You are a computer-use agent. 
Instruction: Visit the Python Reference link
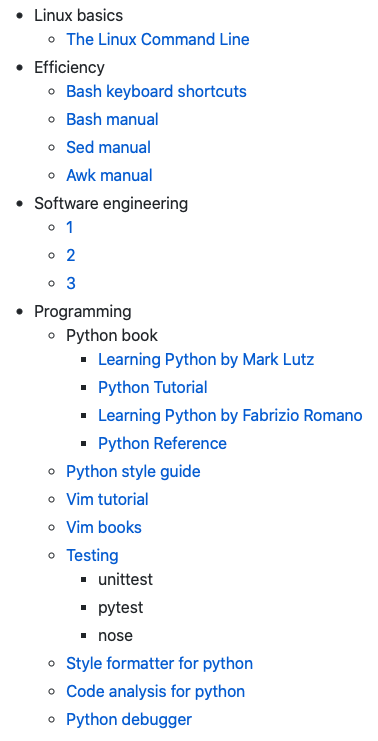tap(163, 443)
